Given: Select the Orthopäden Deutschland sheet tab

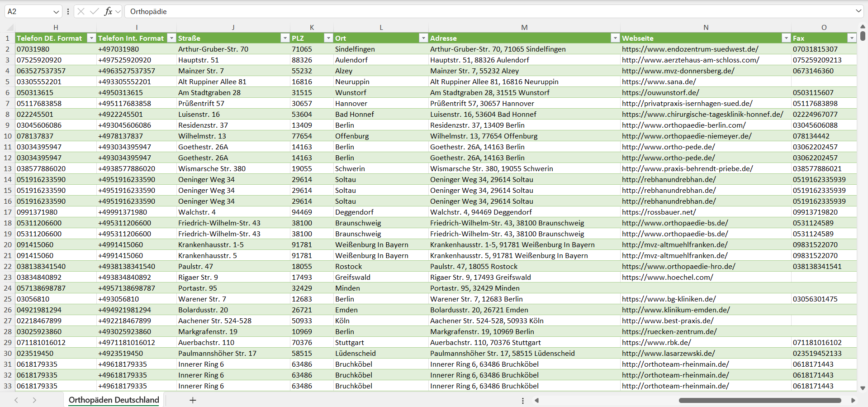Looking at the screenshot, I should click(114, 400).
